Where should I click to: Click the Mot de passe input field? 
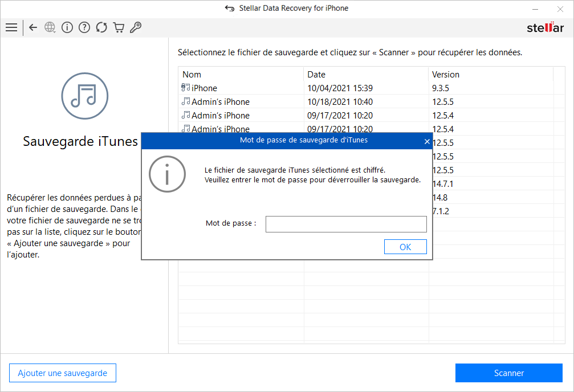[346, 224]
